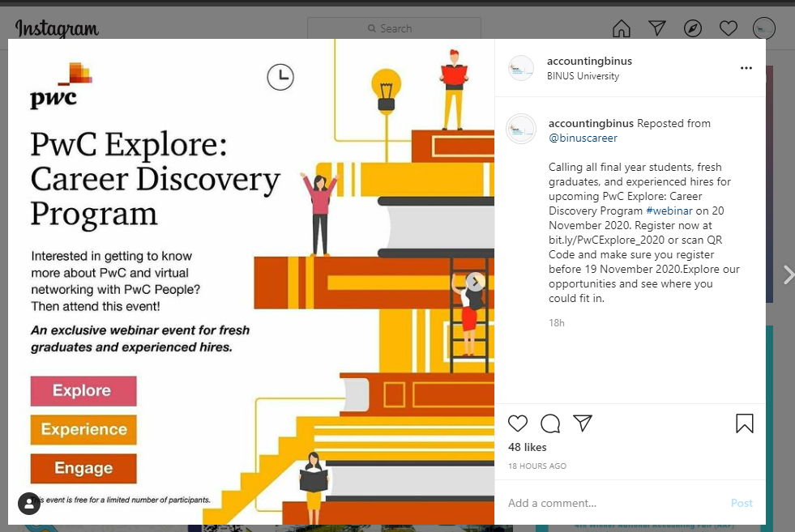This screenshot has height=532, width=795.
Task: Open the @binuscareer mention link
Action: [583, 138]
